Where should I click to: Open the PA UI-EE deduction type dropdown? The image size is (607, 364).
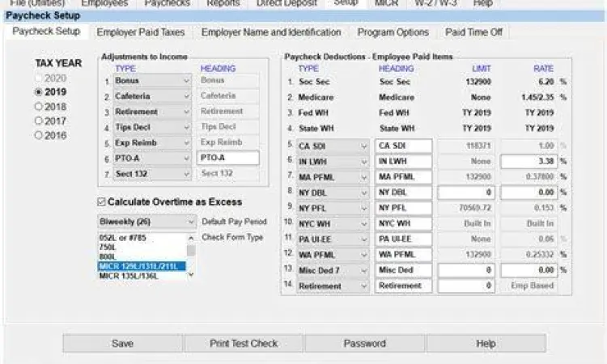pyautogui.click(x=333, y=239)
